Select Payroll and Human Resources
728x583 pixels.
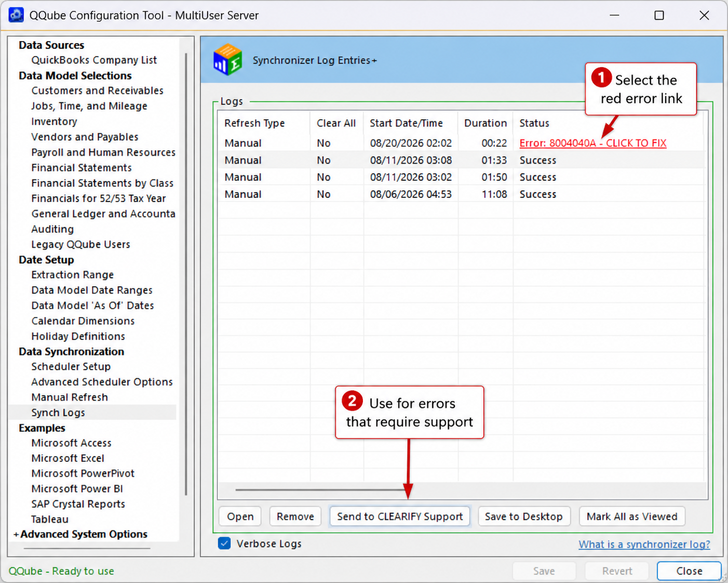click(103, 152)
